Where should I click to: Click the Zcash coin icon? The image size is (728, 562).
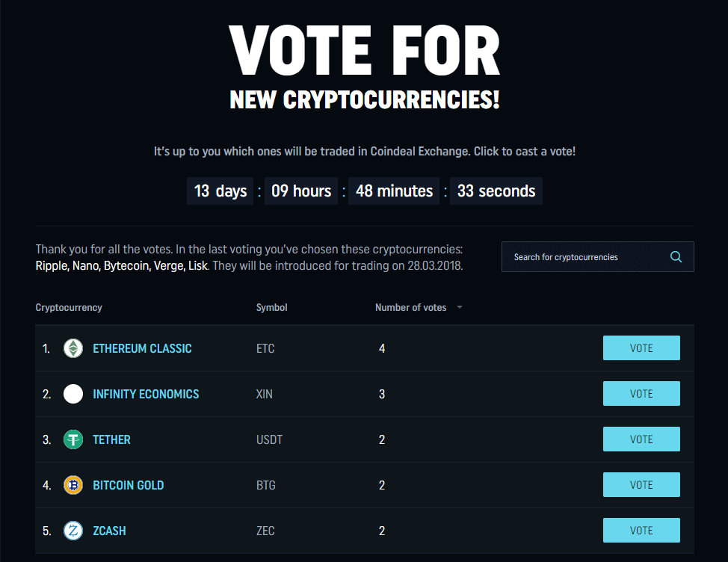[x=73, y=531]
